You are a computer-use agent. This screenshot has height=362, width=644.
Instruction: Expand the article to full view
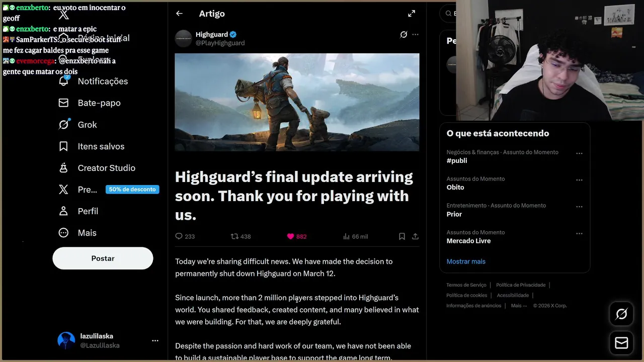click(x=412, y=14)
